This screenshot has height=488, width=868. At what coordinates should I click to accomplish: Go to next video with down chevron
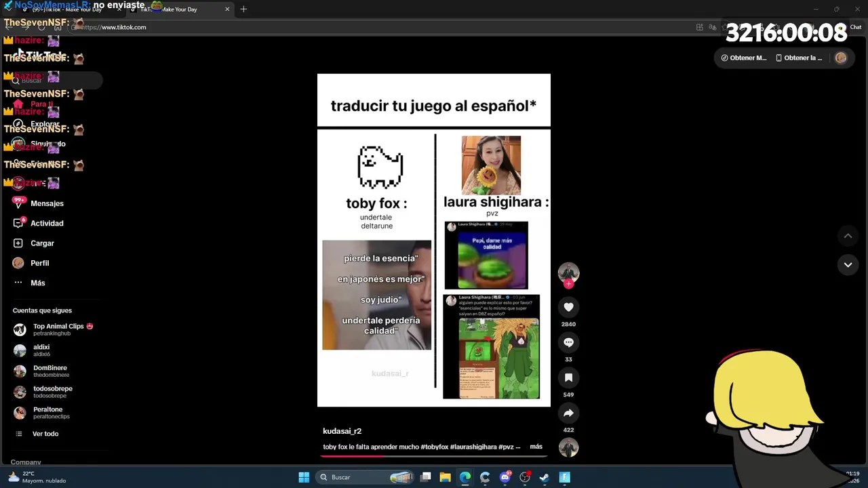point(848,265)
